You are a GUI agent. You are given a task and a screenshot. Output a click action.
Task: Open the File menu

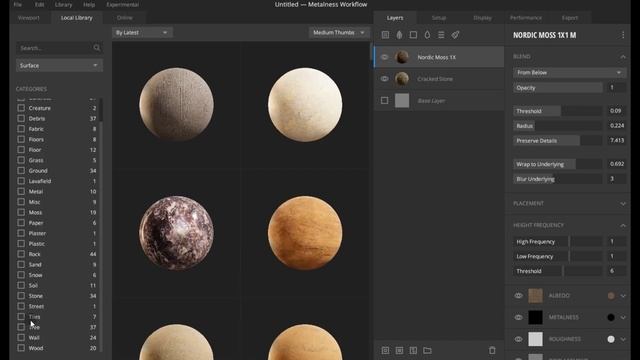tap(18, 4)
